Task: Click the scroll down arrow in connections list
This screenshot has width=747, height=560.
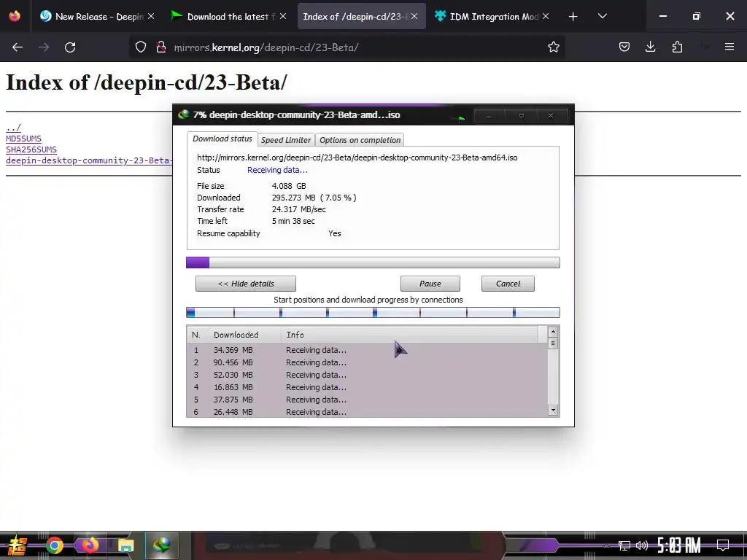Action: click(x=553, y=410)
